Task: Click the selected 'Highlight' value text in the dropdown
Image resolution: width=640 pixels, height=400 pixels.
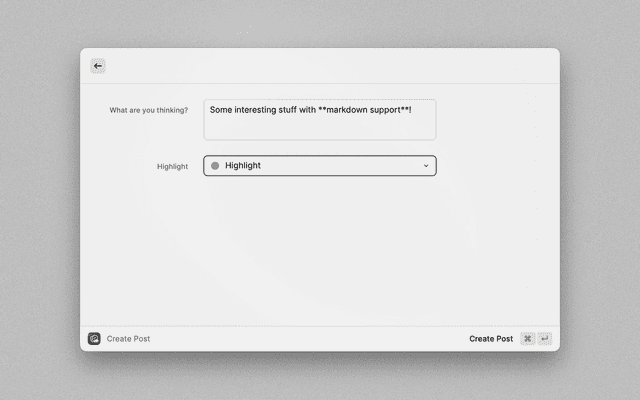Action: pyautogui.click(x=243, y=166)
